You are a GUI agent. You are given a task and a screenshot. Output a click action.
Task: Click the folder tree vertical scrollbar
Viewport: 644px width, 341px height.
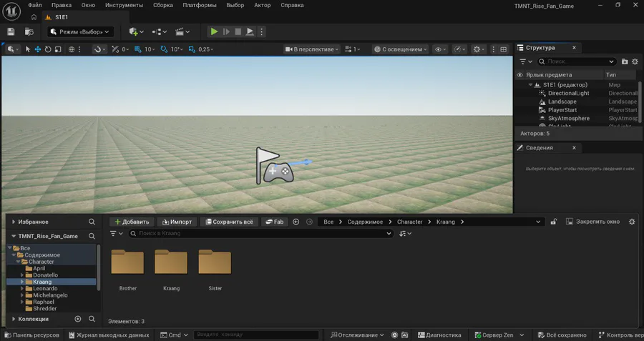point(99,267)
